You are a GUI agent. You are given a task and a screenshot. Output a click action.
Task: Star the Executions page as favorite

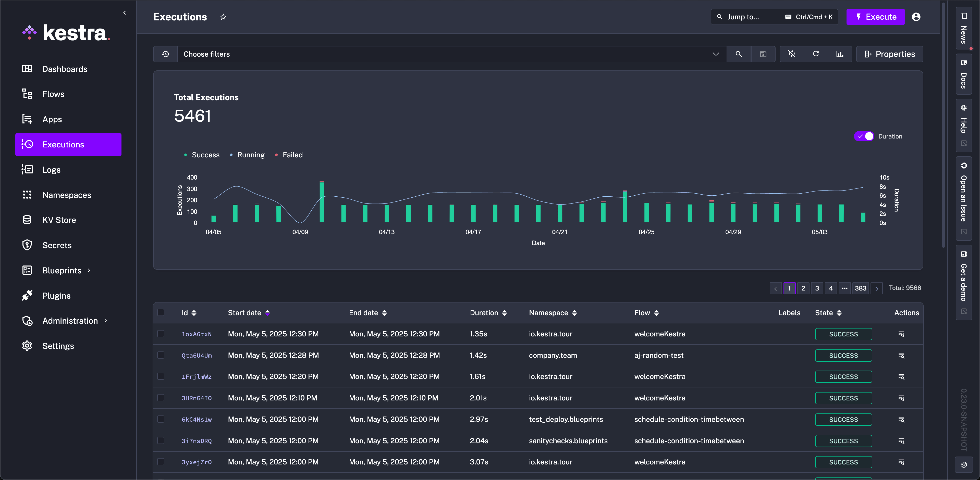point(224,17)
